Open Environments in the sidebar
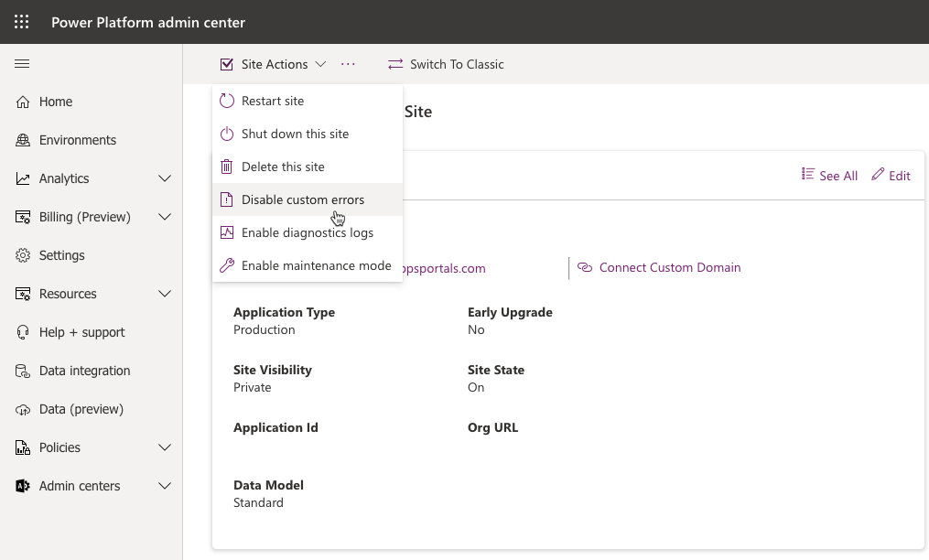The height and width of the screenshot is (560, 929). click(78, 140)
